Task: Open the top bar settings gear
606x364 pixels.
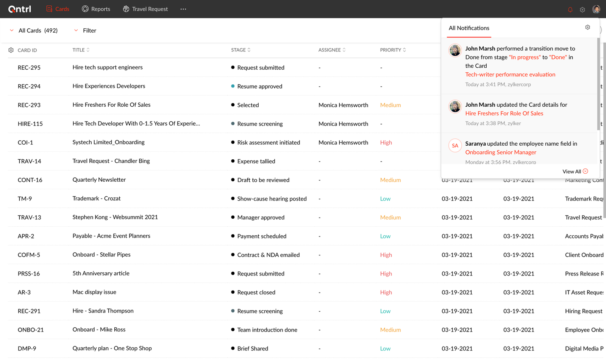Action: (x=583, y=9)
